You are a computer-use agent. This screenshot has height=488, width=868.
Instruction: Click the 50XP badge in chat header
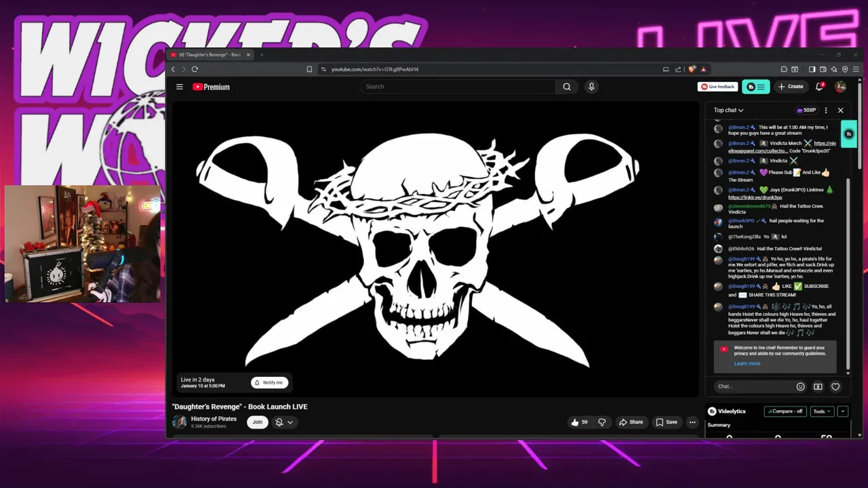[x=806, y=110]
